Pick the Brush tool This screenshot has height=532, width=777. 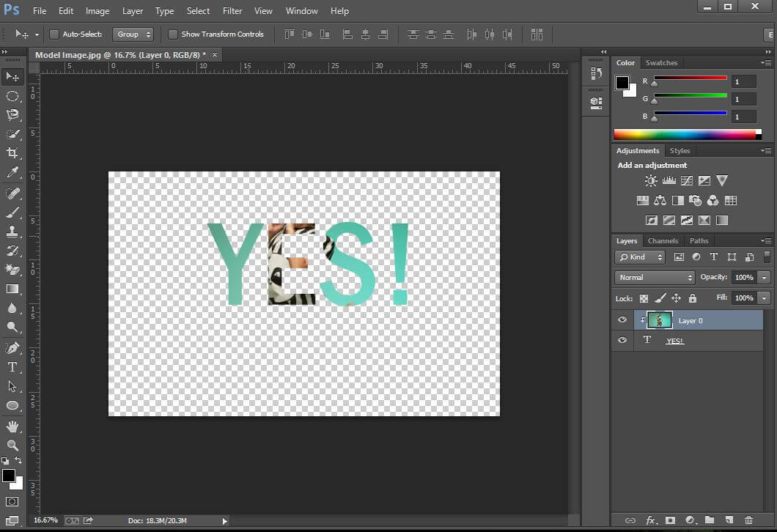click(12, 212)
